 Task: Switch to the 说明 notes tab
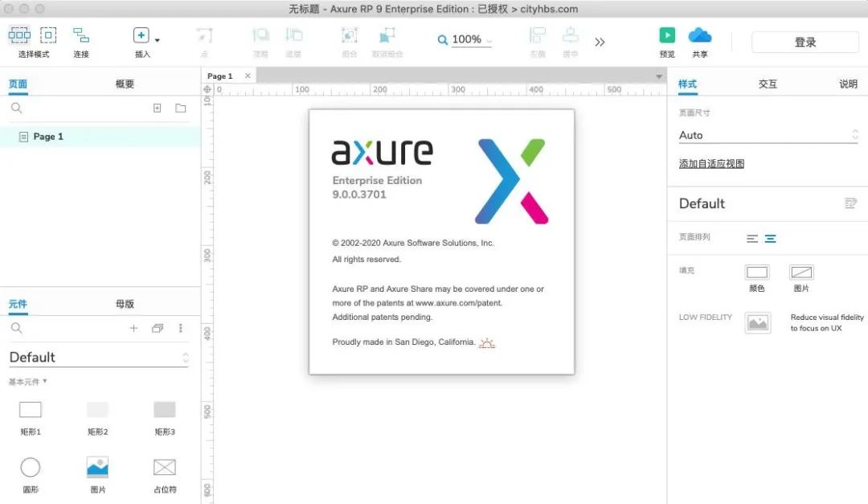[848, 84]
